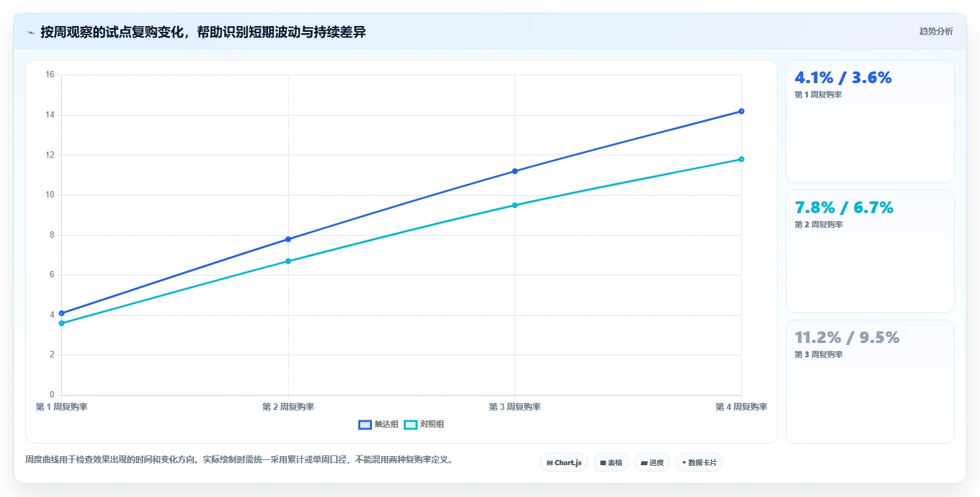980x497 pixels.
Task: Open the 趋势分析 label in header
Action: click(x=936, y=32)
